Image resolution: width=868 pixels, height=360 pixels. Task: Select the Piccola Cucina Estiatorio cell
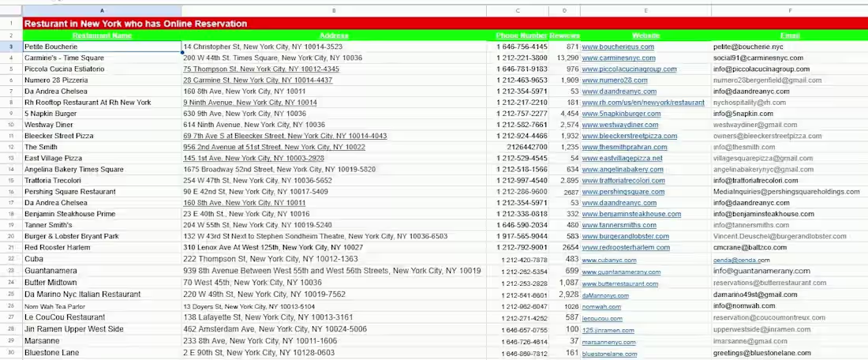102,69
